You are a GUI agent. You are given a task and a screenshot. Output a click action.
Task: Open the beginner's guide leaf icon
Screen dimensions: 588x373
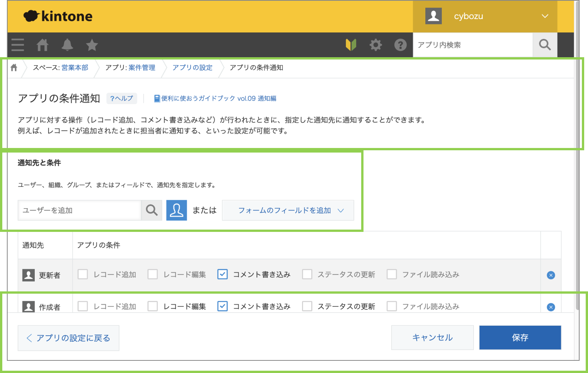point(351,45)
